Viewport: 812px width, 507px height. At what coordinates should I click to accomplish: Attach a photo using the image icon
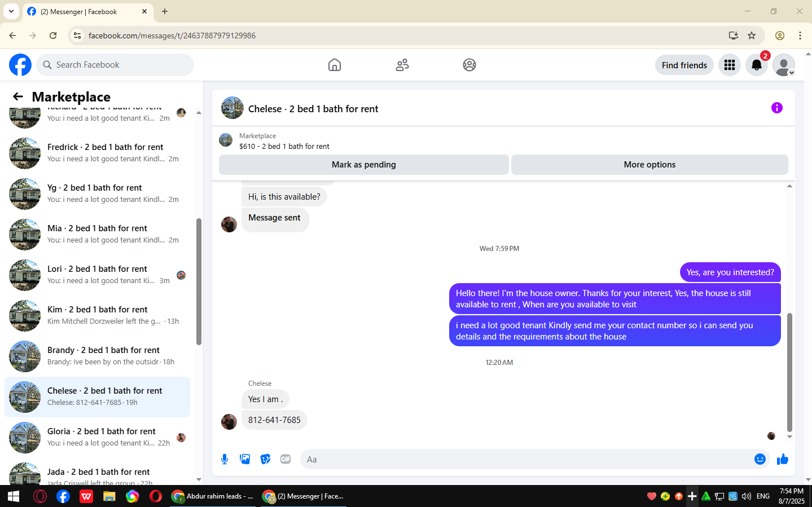245,459
